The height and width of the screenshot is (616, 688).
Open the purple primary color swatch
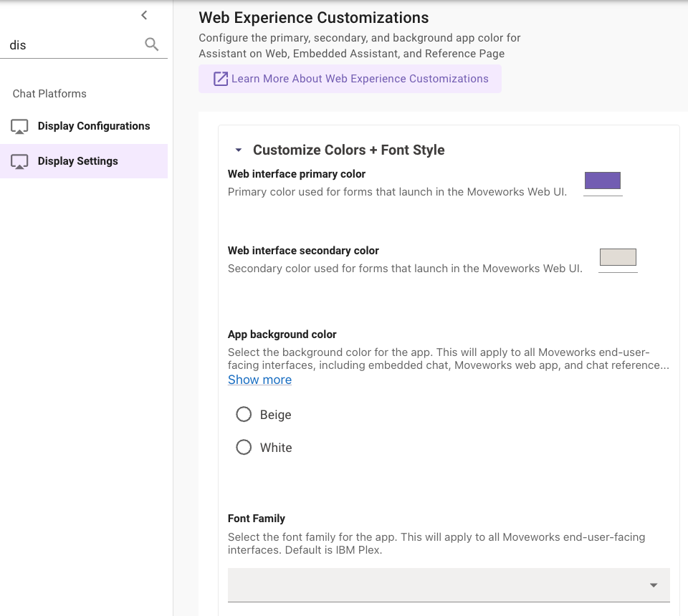603,181
